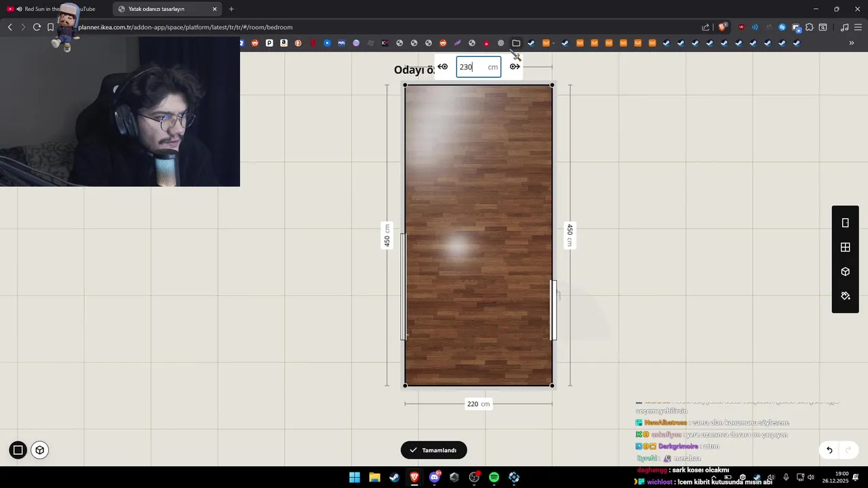Open the Windows Start menu

(355, 477)
